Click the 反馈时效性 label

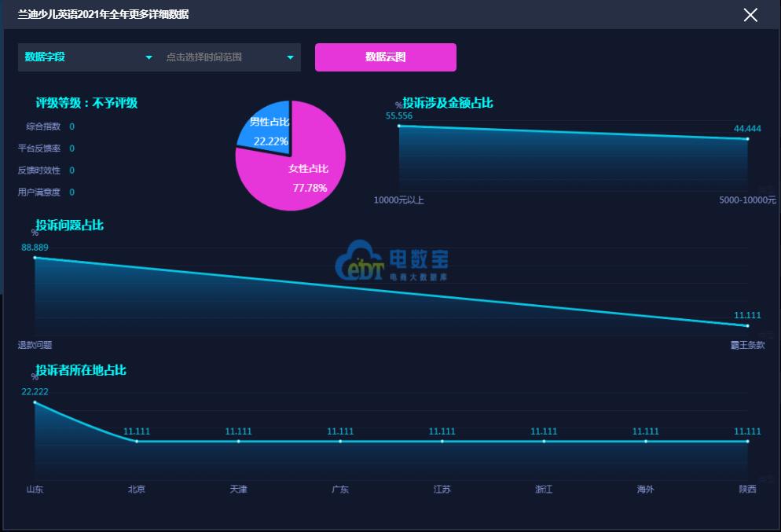38,171
